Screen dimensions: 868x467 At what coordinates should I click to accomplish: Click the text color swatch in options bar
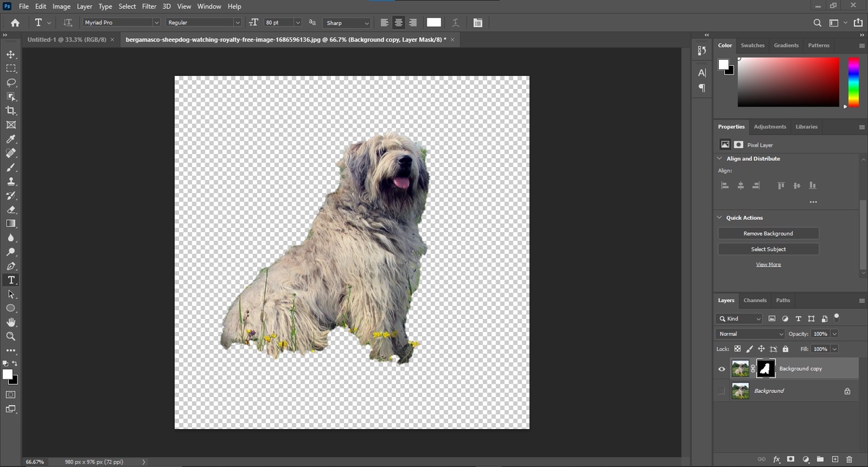click(434, 22)
